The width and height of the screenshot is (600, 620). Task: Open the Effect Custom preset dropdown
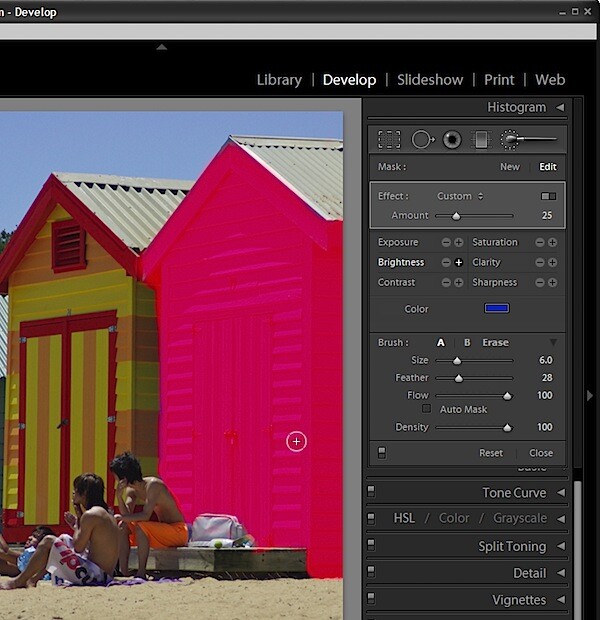(x=460, y=196)
